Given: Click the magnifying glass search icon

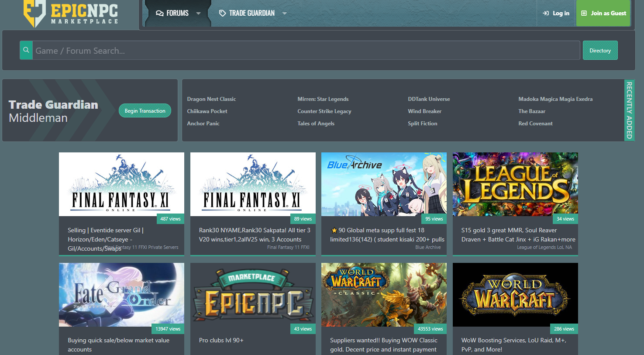Looking at the screenshot, I should 26,50.
